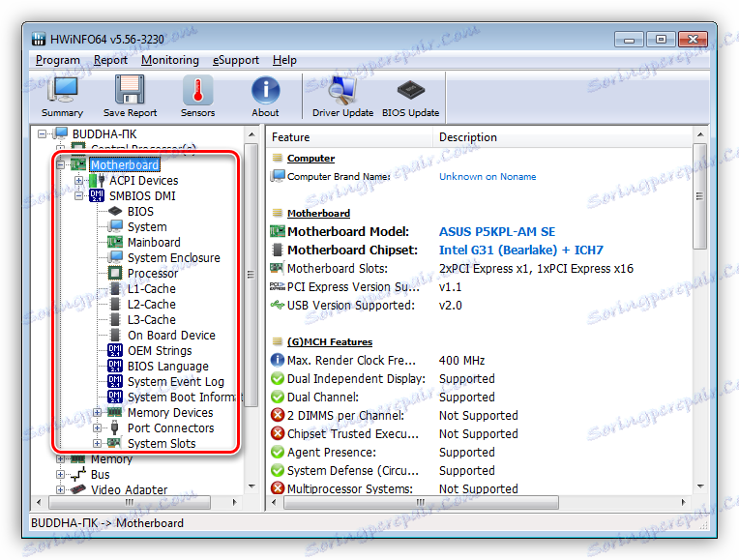The image size is (739, 560).
Task: Select the Dual Channel feature row
Action: point(480,397)
